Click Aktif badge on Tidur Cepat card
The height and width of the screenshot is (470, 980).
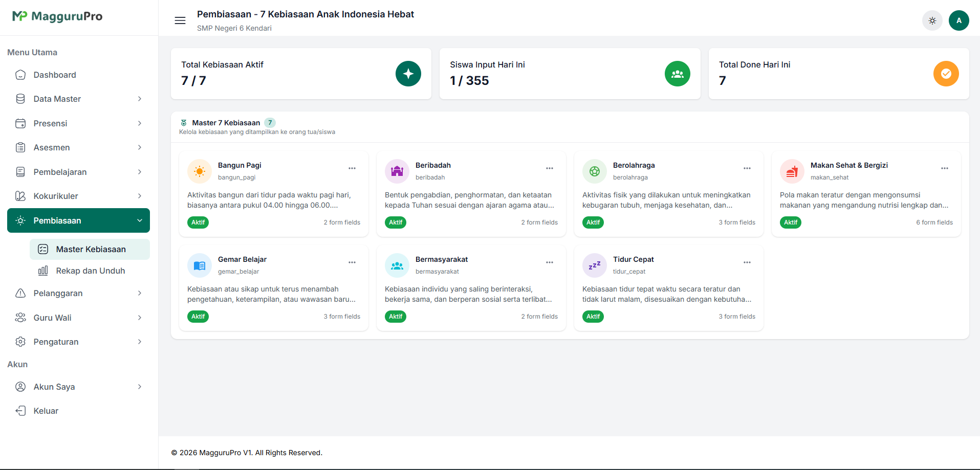(593, 317)
